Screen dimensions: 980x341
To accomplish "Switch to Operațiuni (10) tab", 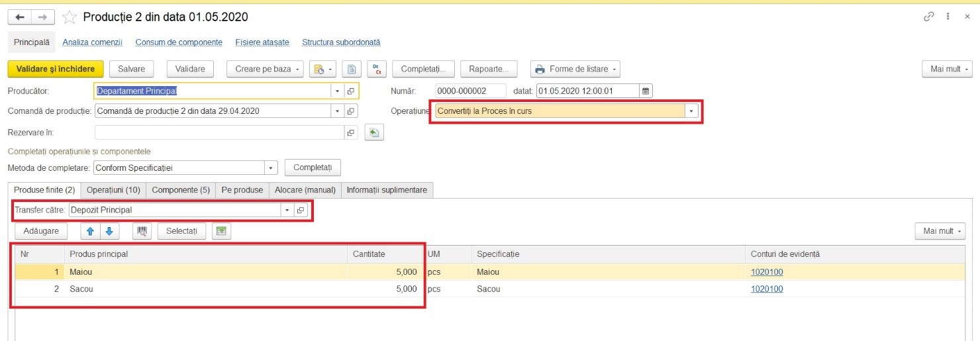I will (x=113, y=190).
